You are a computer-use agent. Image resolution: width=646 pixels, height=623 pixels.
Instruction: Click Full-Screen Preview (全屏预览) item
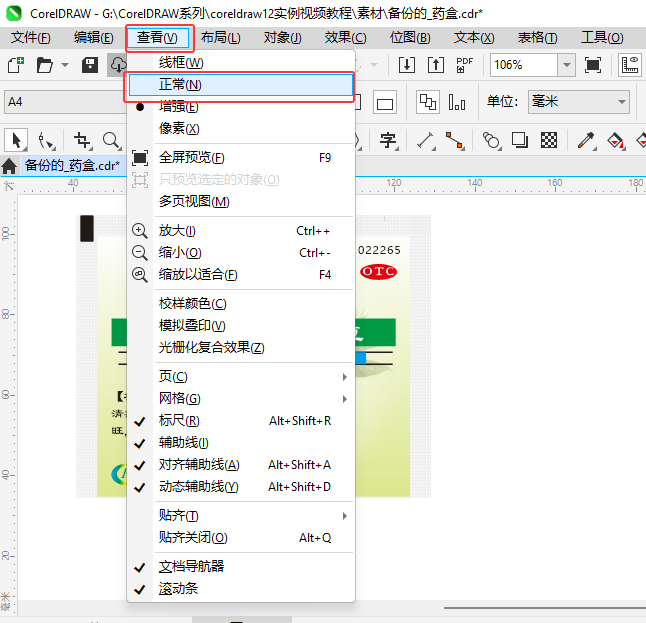(241, 157)
